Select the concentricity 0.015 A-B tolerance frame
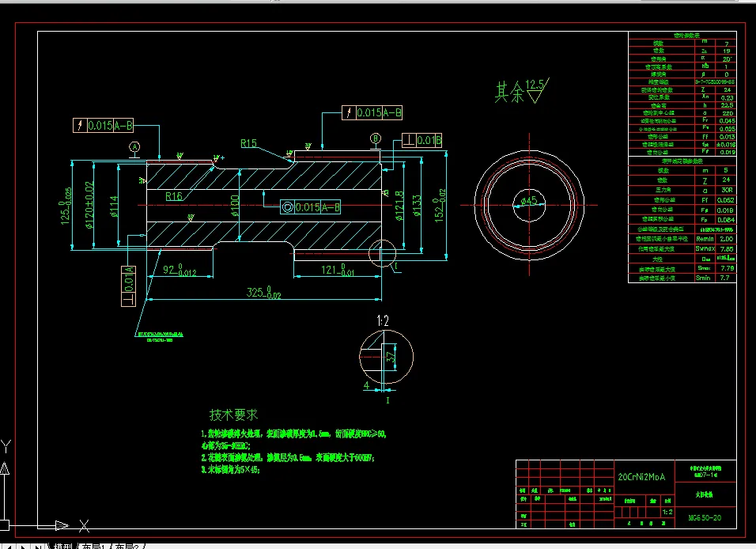The height and width of the screenshot is (549, 756). 310,207
